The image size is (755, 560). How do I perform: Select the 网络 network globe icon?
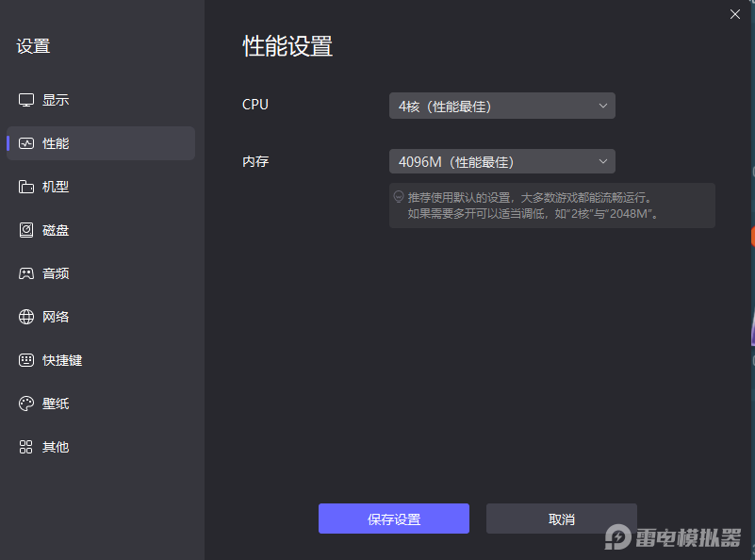pyautogui.click(x=25, y=316)
